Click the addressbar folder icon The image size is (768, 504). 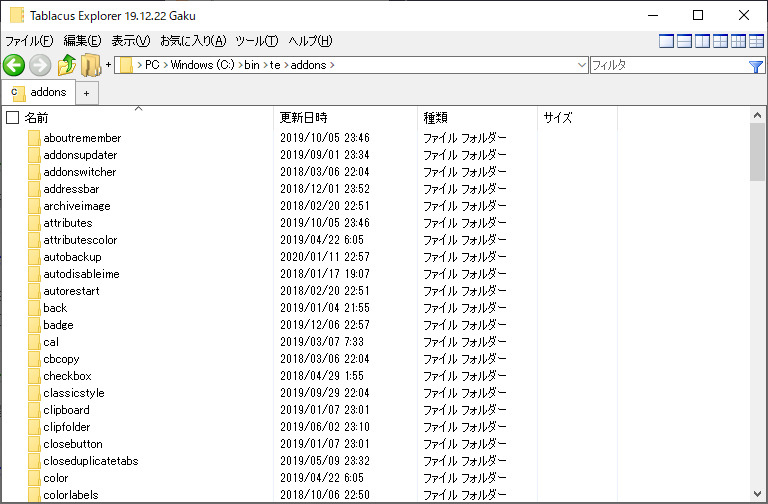pos(34,189)
